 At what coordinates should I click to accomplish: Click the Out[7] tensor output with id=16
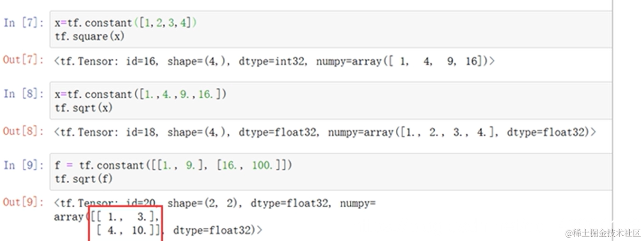coord(274,61)
